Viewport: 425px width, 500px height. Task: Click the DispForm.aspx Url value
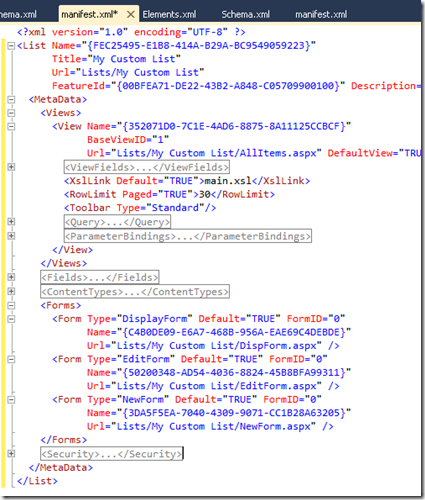coord(216,346)
